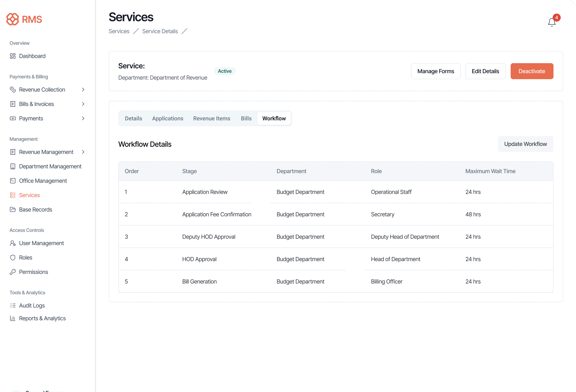Click the Base Records folder icon

click(x=13, y=210)
